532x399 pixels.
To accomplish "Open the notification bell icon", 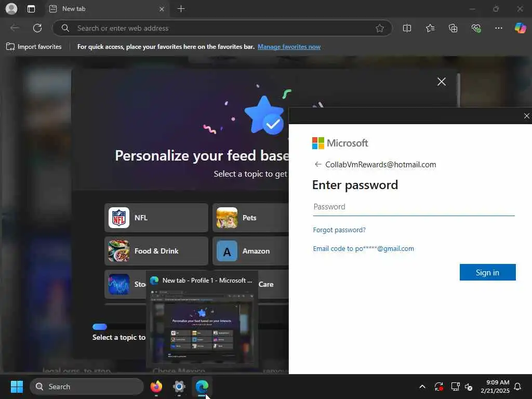I will (x=518, y=387).
